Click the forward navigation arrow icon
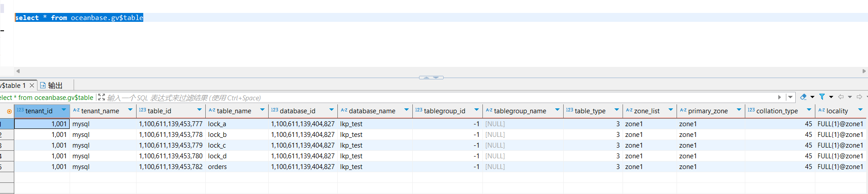This screenshot has height=194, width=868. pyautogui.click(x=859, y=97)
